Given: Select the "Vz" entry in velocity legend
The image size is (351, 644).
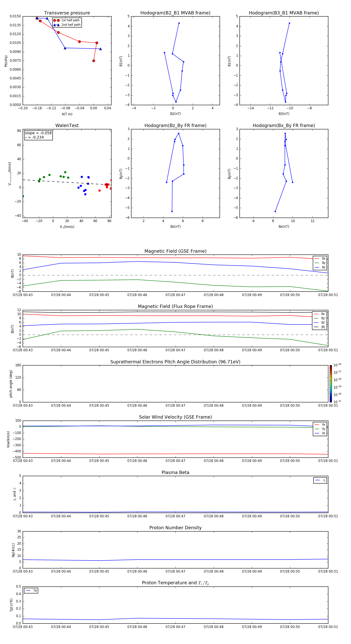Looking at the screenshot, I should tap(320, 433).
